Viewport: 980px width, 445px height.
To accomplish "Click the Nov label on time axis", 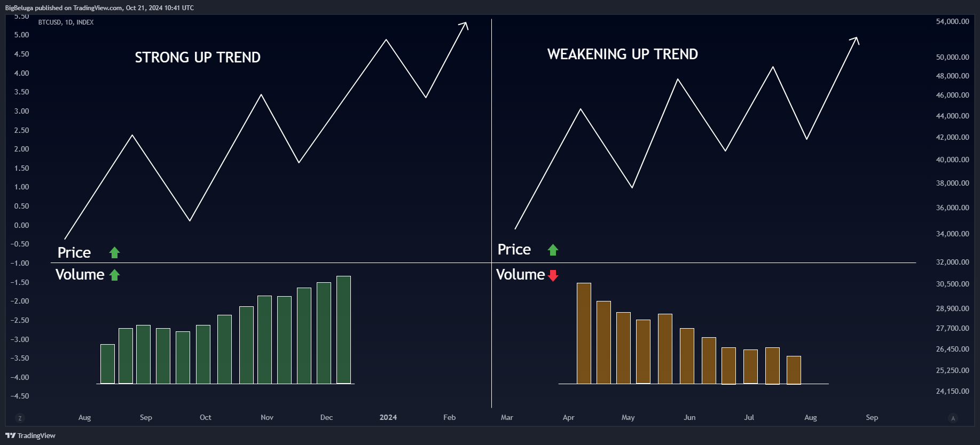I will pos(267,417).
